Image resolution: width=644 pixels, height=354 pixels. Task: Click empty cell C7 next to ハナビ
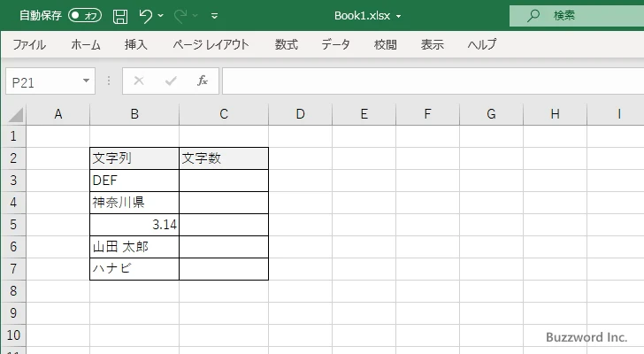point(224,269)
